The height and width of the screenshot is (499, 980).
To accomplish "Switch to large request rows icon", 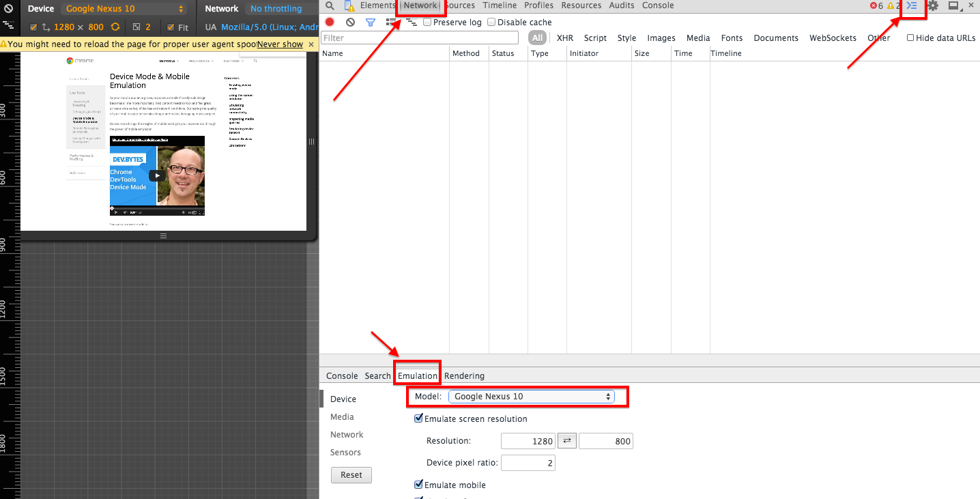I will (x=391, y=22).
